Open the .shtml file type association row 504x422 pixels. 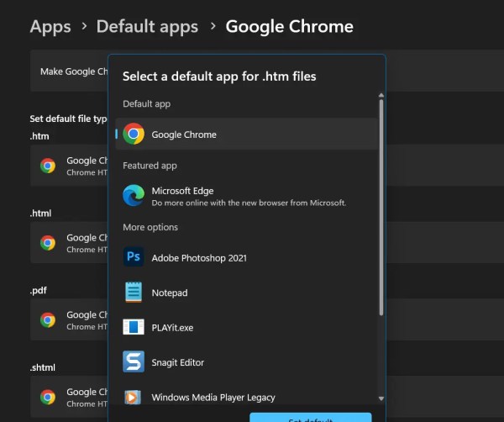67,397
